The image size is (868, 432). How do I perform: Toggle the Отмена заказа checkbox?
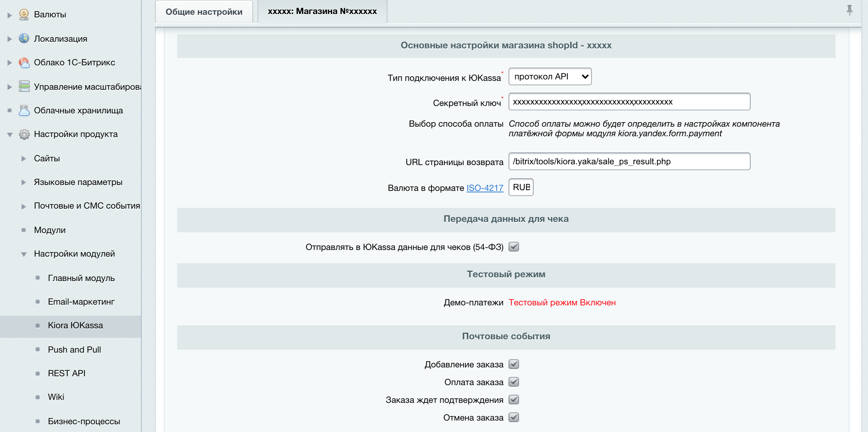(514, 417)
